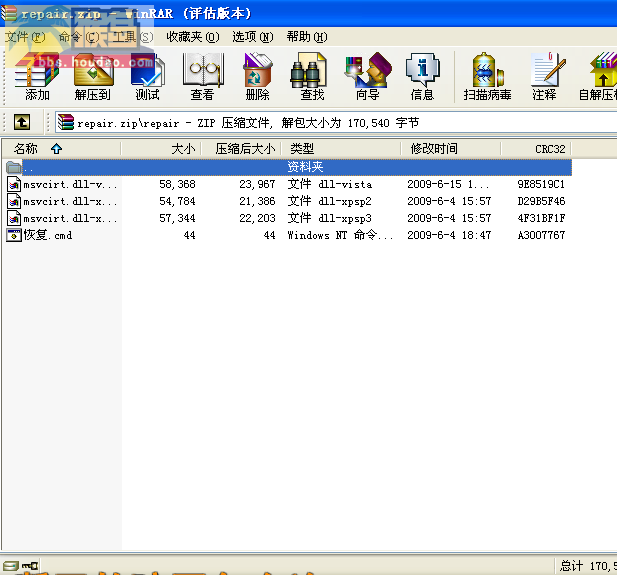
Task: Click the 资料夹 folder type label
Action: [x=305, y=167]
